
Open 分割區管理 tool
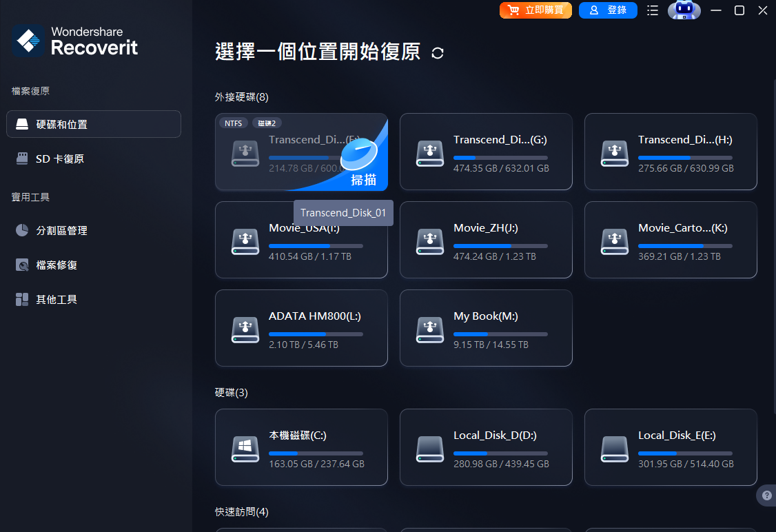[94, 231]
